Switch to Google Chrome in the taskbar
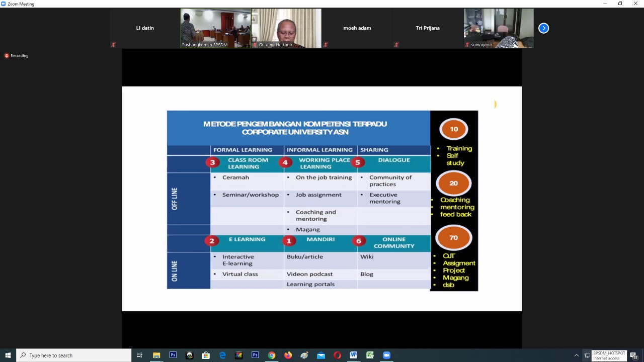Viewport: 644px width, 362px height. (x=271, y=355)
